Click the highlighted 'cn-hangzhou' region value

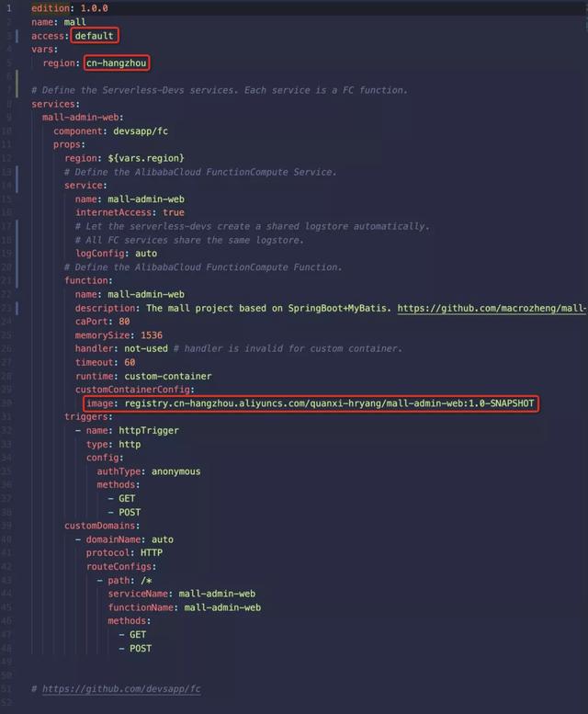tap(117, 62)
